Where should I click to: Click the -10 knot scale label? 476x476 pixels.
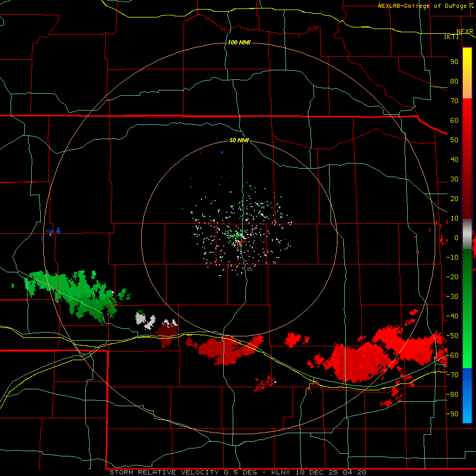[452, 258]
